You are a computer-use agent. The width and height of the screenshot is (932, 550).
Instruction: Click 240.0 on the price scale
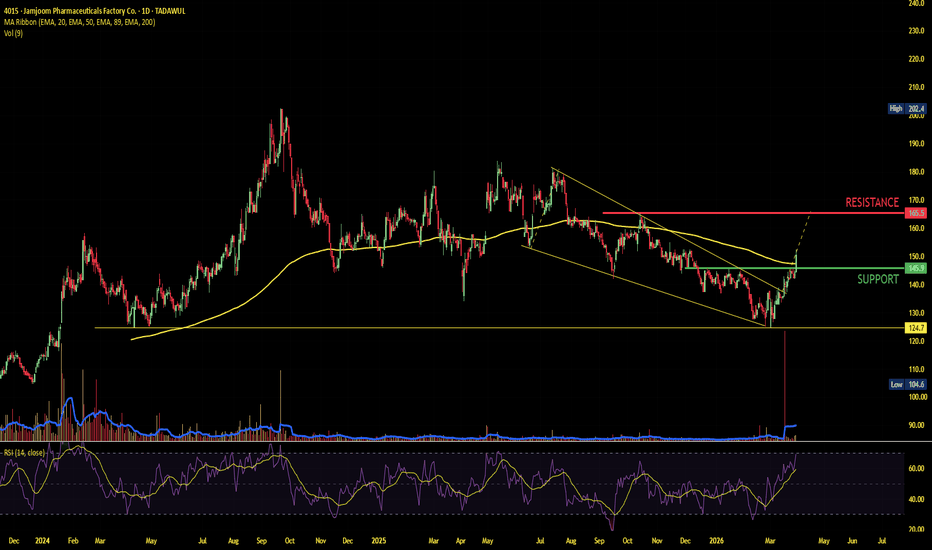913,3
